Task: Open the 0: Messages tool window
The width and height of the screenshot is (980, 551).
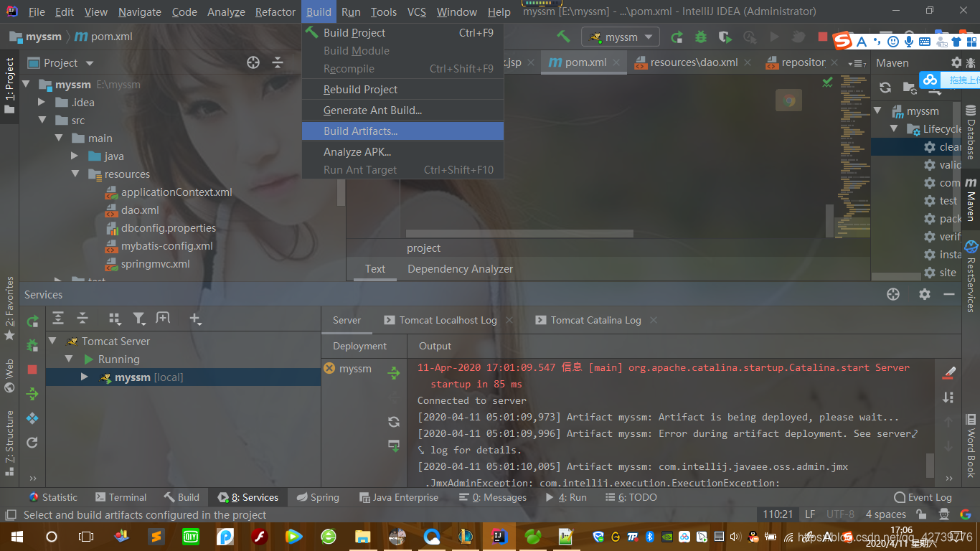Action: [493, 497]
